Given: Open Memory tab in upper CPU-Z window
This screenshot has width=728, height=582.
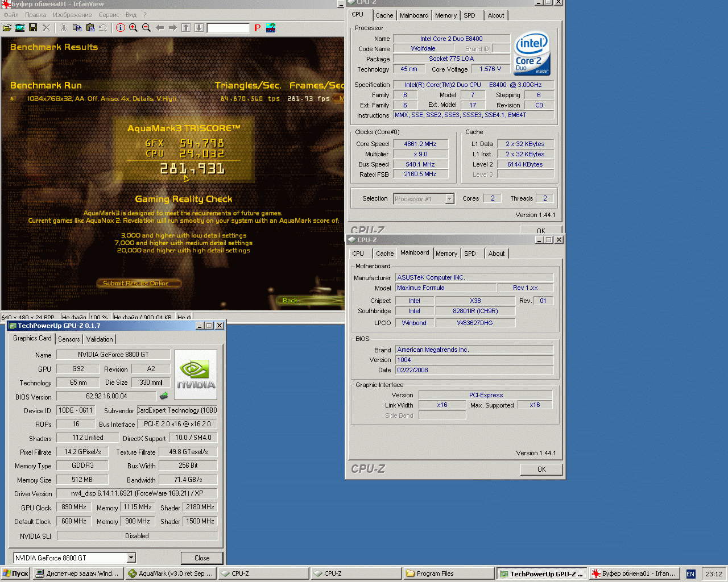Looking at the screenshot, I should tap(446, 15).
